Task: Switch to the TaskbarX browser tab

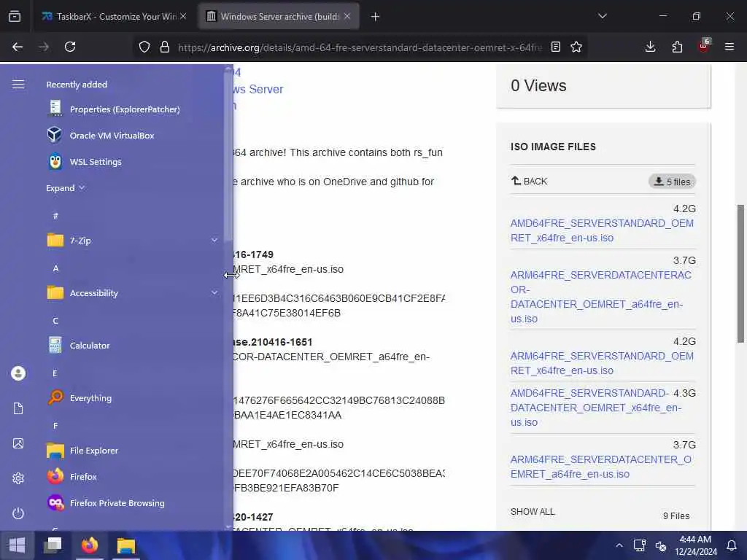Action: 114,16
